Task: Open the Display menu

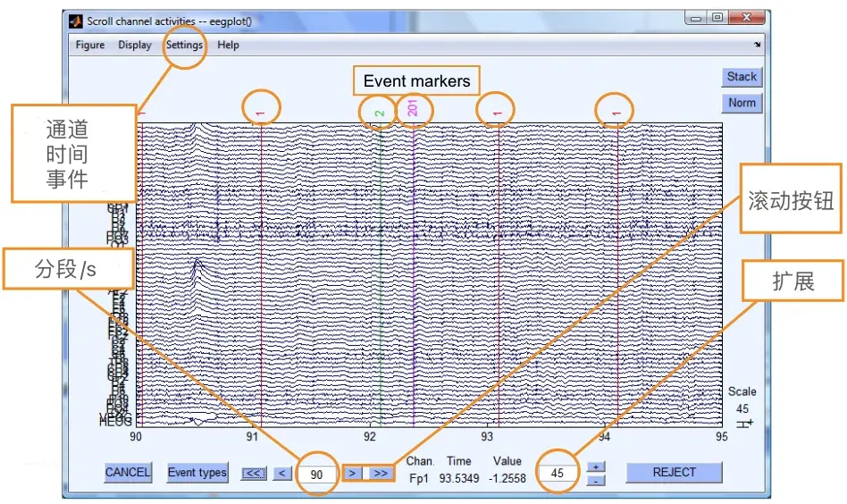Action: click(135, 46)
